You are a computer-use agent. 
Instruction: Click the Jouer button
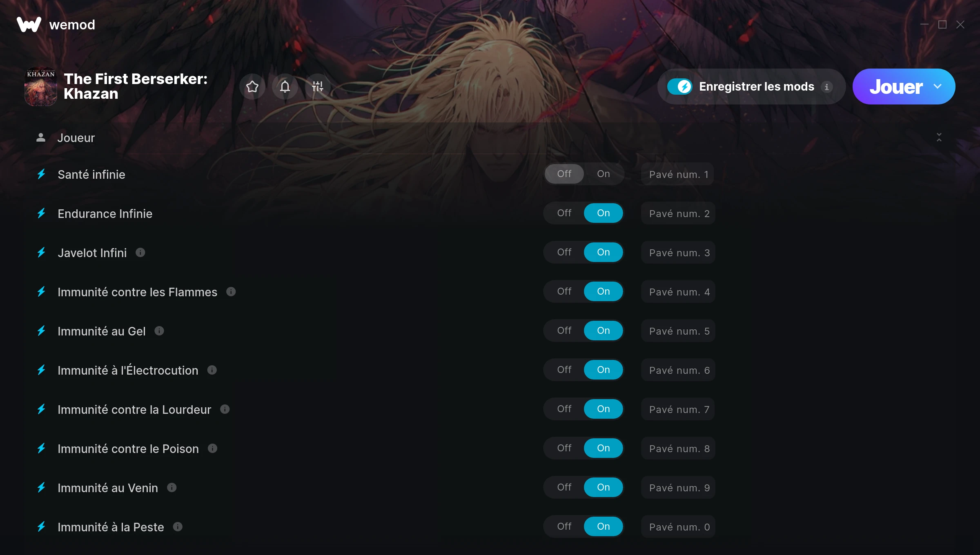(x=896, y=87)
